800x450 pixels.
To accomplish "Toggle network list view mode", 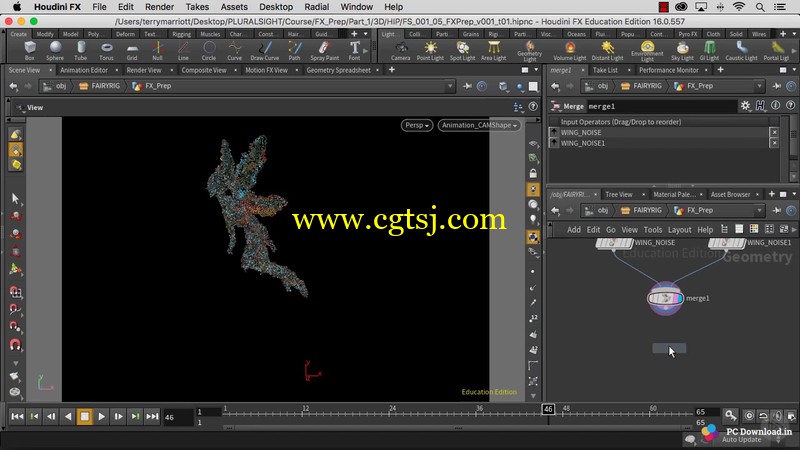I will (x=739, y=229).
